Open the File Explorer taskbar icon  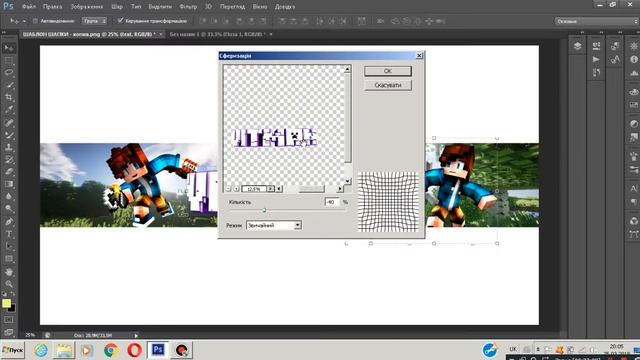(64, 350)
